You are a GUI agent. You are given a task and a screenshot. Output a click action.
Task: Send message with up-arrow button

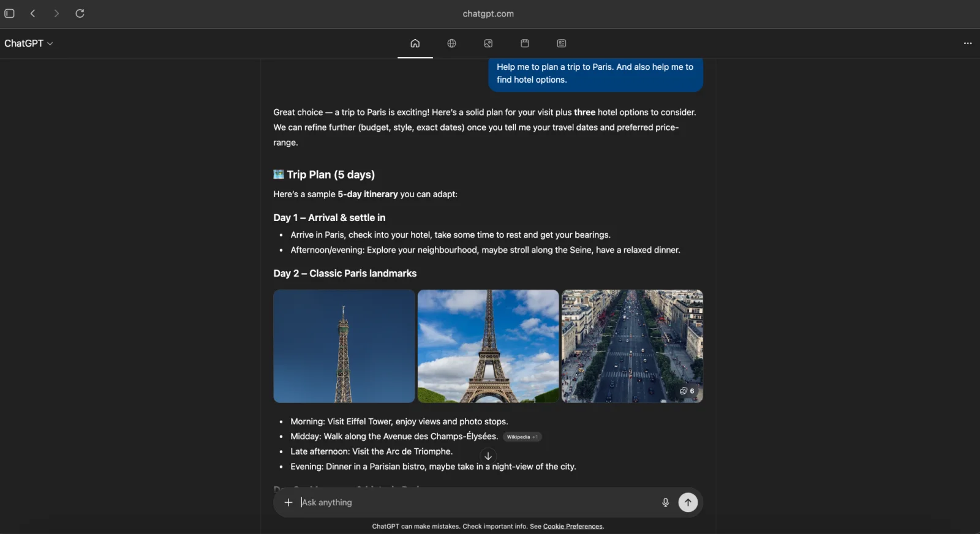pos(688,502)
